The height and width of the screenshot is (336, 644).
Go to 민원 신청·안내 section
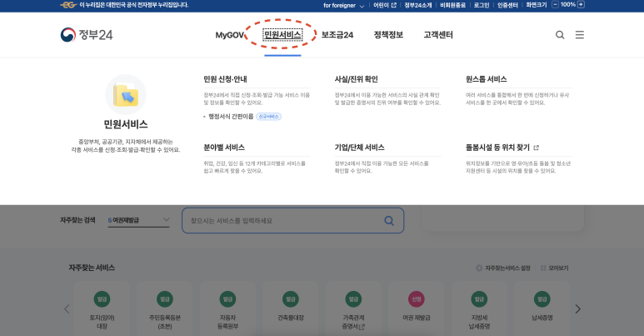[225, 79]
